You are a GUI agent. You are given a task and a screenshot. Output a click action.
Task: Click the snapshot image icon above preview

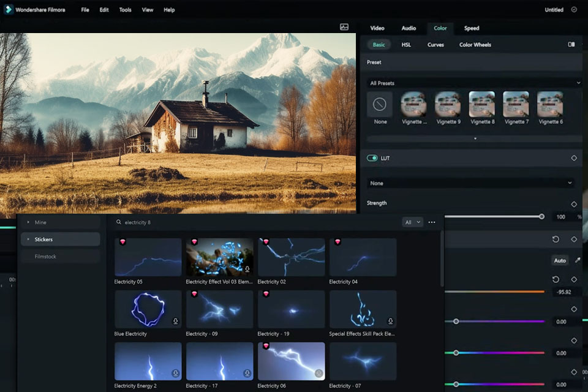[x=344, y=26]
